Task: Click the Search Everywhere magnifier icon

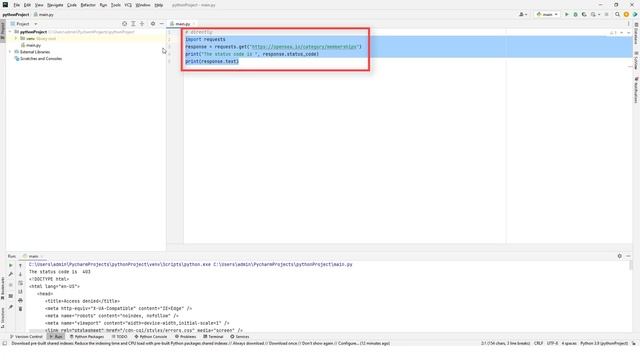Action: [x=618, y=14]
